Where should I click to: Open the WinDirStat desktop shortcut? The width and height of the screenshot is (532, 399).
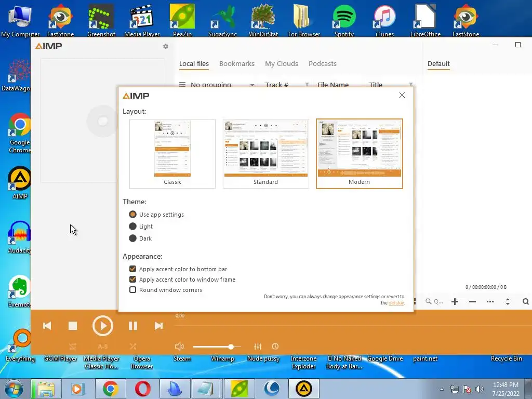263,20
